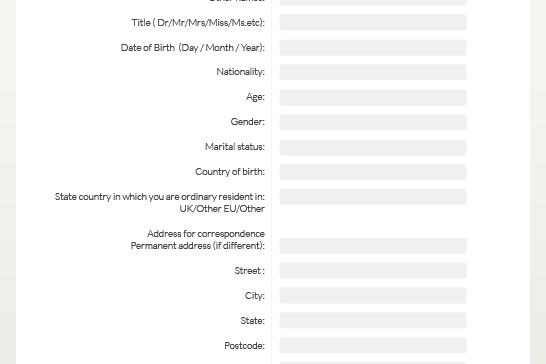Image resolution: width=546 pixels, height=364 pixels.
Task: Click the partially visible field below Postcode
Action: tap(373, 363)
